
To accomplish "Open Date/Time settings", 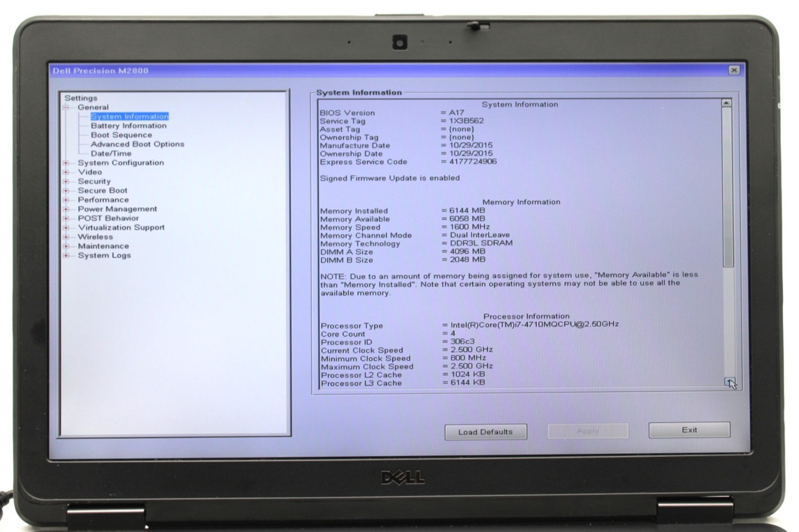I will coord(111,153).
